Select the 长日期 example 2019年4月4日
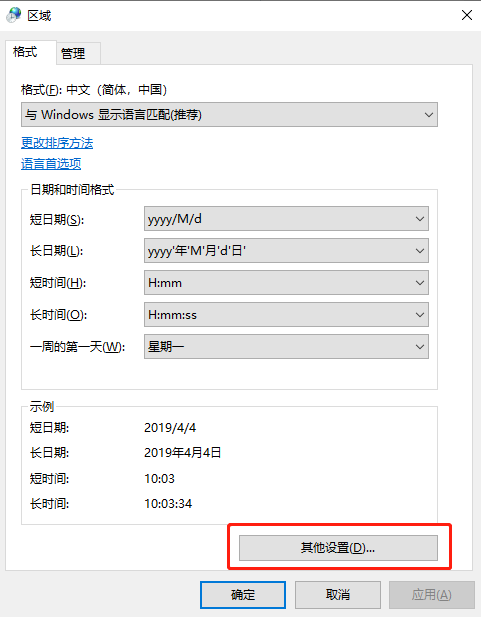This screenshot has width=481, height=617. click(x=183, y=453)
